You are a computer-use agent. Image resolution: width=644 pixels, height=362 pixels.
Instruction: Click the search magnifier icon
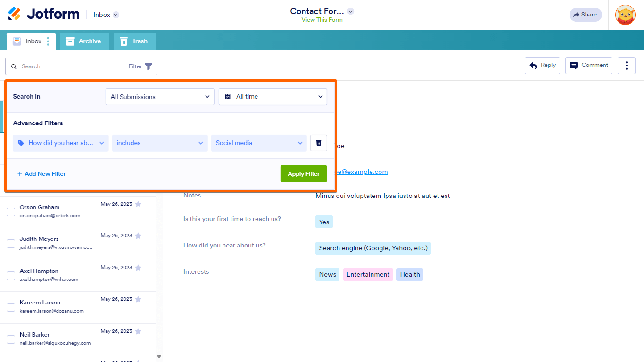click(x=14, y=66)
